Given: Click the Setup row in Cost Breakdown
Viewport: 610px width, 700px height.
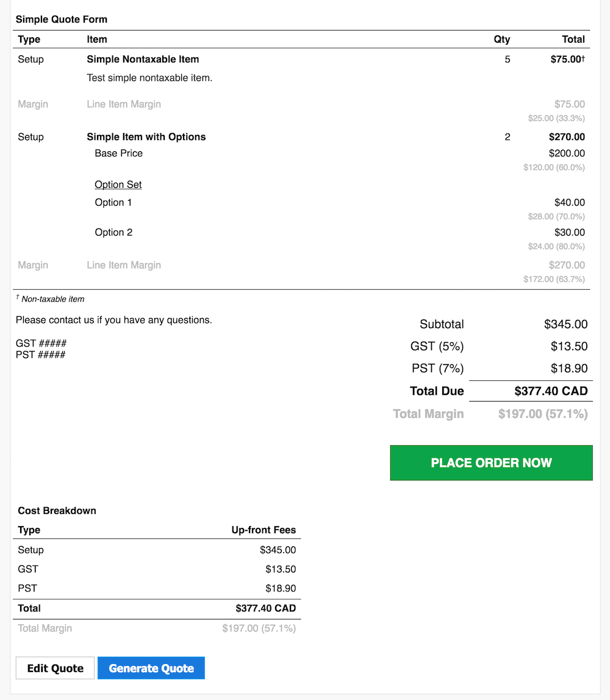Looking at the screenshot, I should 157,549.
